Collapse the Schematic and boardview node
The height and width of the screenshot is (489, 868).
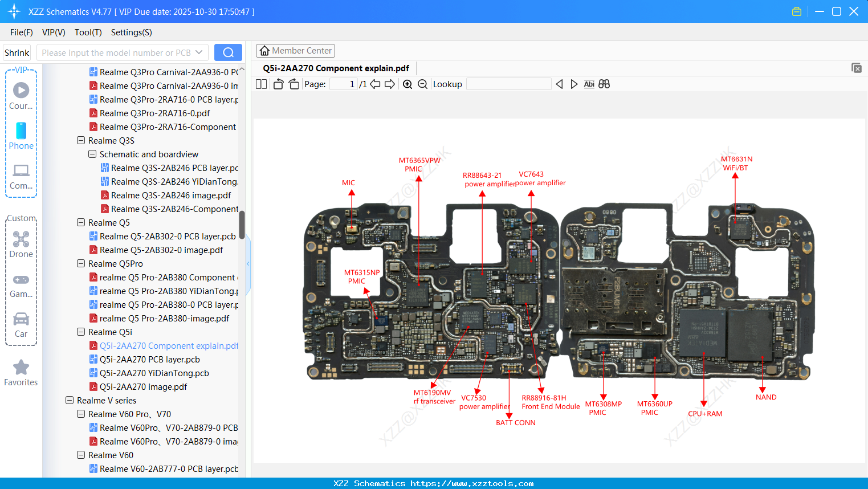tap(92, 154)
